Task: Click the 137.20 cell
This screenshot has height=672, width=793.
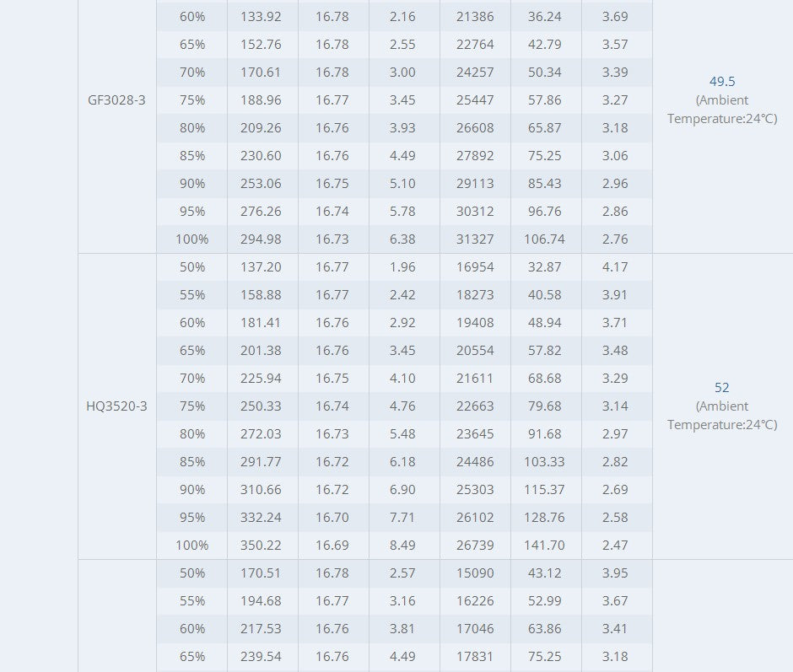Action: [262, 267]
